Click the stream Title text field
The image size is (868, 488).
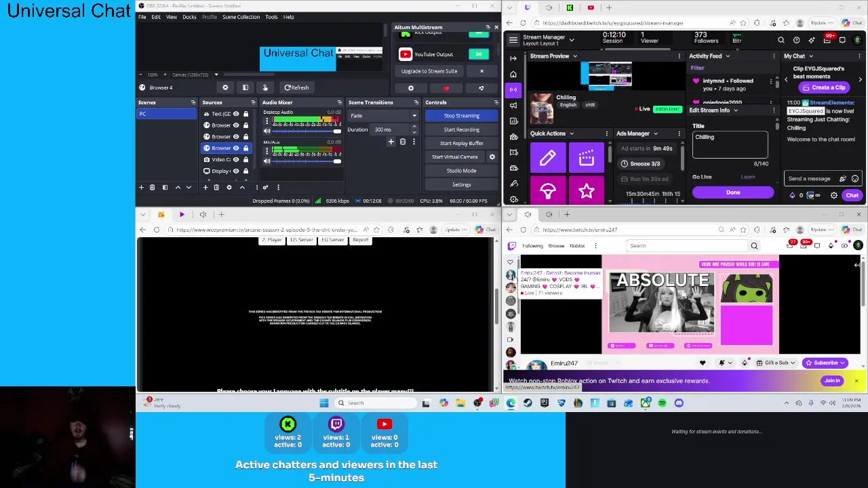(x=730, y=145)
